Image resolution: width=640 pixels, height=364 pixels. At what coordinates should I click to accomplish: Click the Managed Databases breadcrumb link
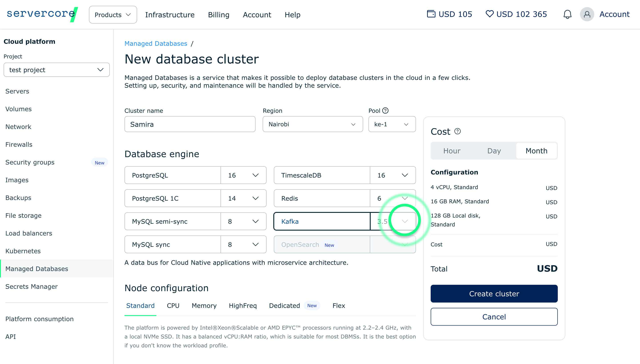pos(156,44)
